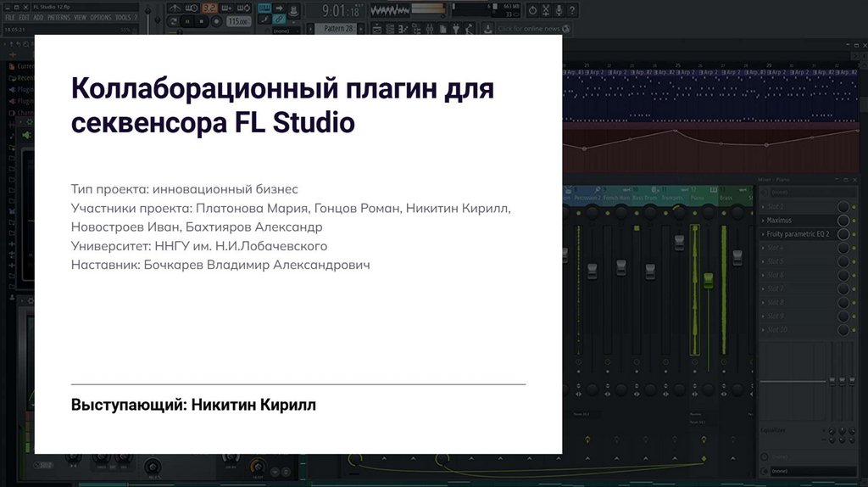Viewport: 868px width, 487px height.
Task: Click the tempo field showing 115
Action: pyautogui.click(x=238, y=21)
